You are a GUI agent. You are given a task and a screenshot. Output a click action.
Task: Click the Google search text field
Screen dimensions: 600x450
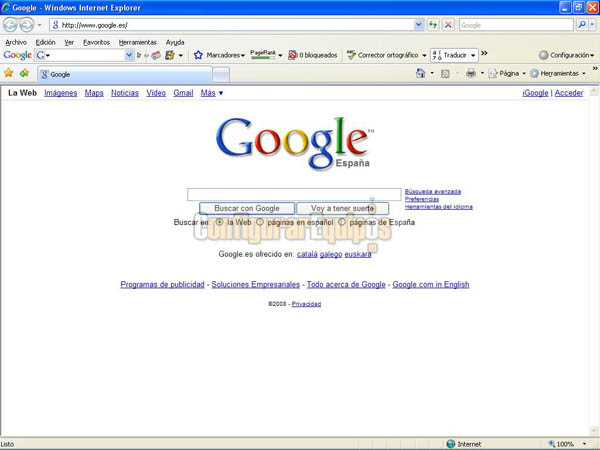pyautogui.click(x=294, y=194)
